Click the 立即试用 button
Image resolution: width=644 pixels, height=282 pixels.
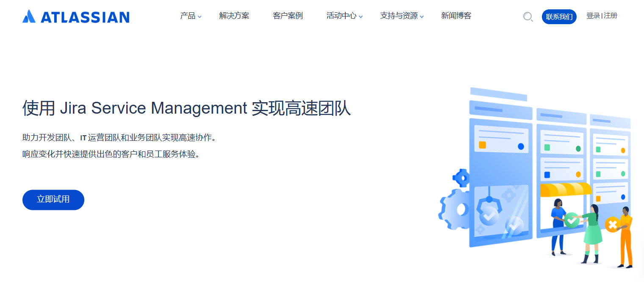[53, 200]
